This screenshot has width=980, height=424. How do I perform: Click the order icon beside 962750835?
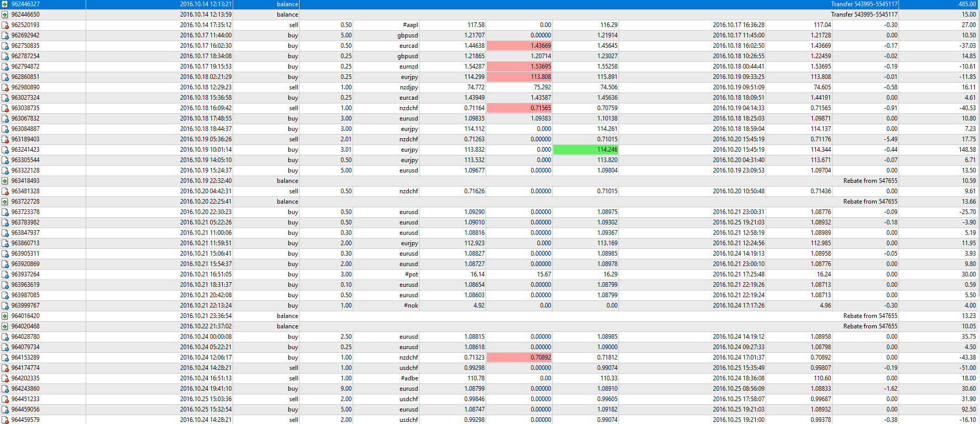(x=5, y=46)
